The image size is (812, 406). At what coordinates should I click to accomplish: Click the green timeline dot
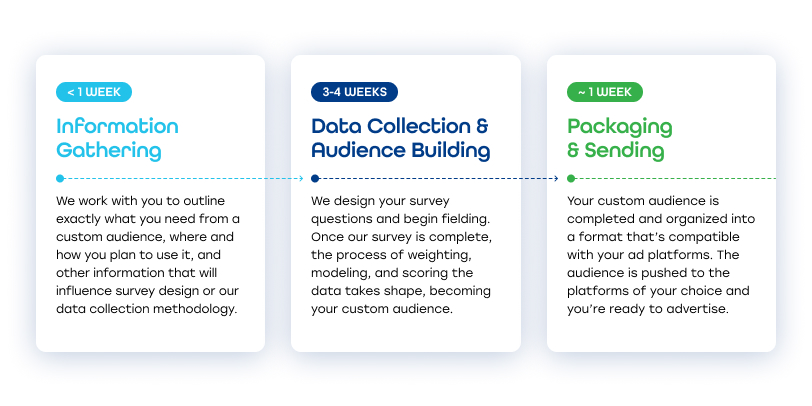tap(571, 179)
